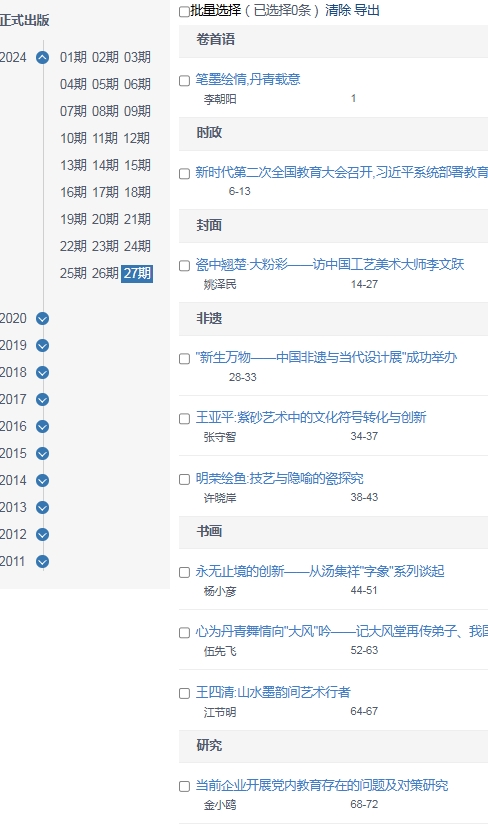
Task: Expand the 2011 year chevron icon
Action: point(43,561)
